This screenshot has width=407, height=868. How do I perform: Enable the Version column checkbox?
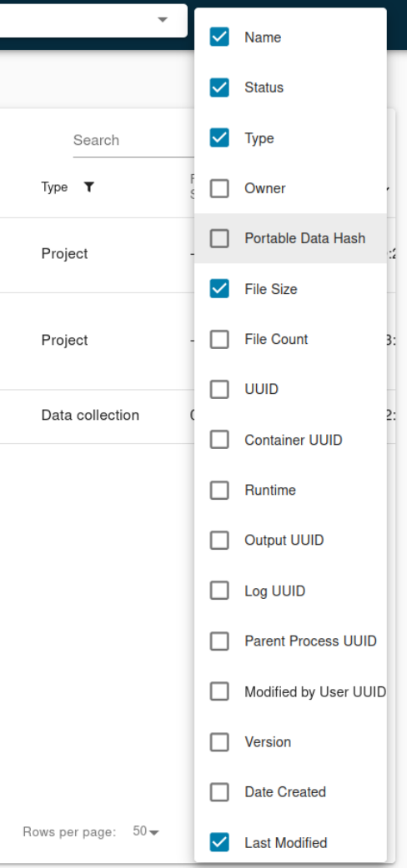coord(219,741)
